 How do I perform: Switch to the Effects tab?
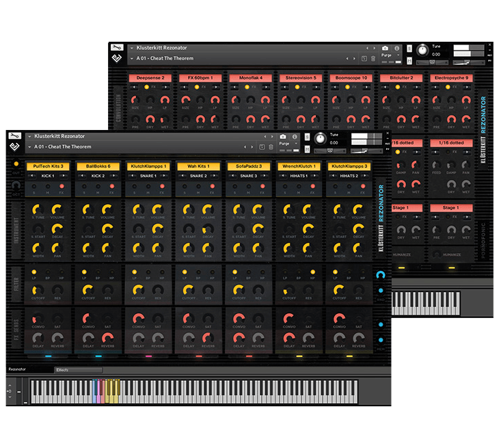pyautogui.click(x=79, y=369)
